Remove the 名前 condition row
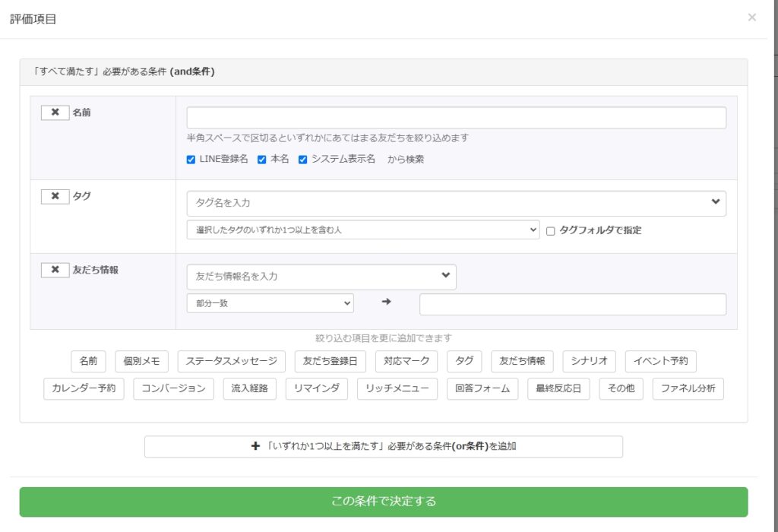This screenshot has height=532, width=778. 55,112
